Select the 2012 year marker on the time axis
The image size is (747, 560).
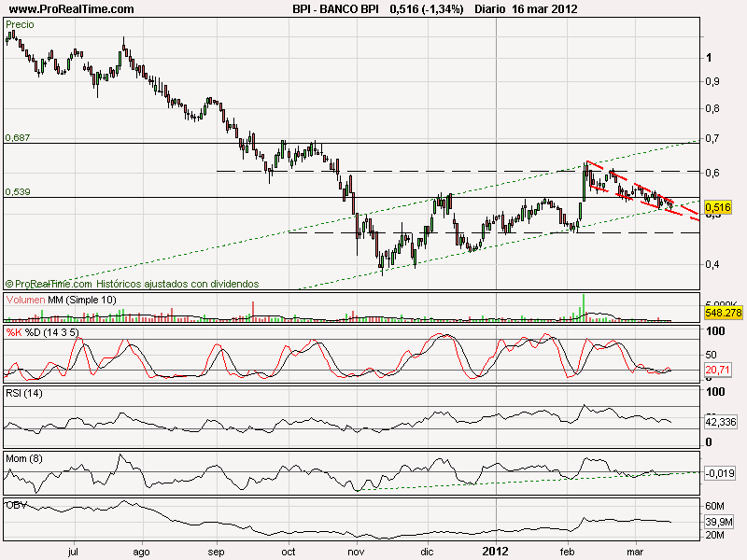pyautogui.click(x=496, y=552)
